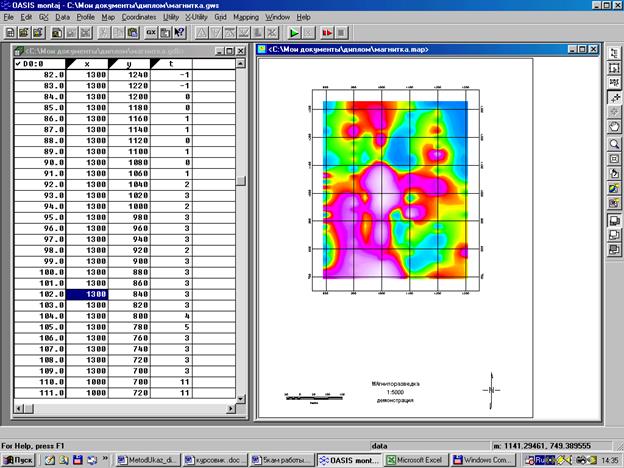Open the Coordinates menu
Image resolution: width=624 pixels, height=468 pixels.
(139, 17)
